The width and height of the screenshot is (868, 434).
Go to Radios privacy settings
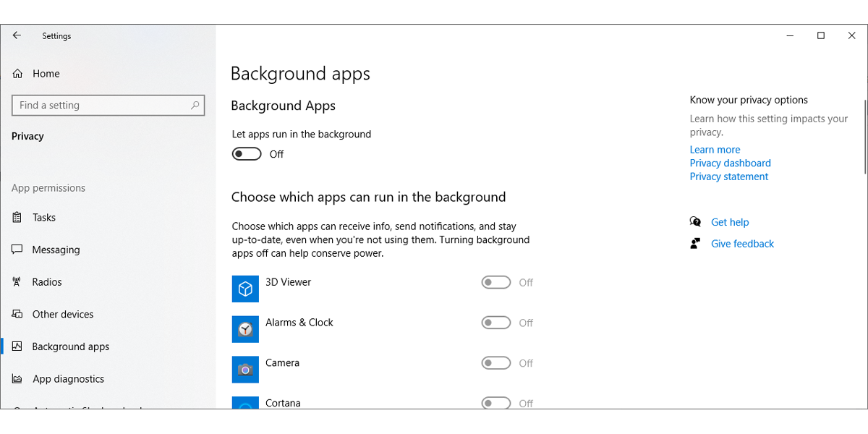[47, 282]
